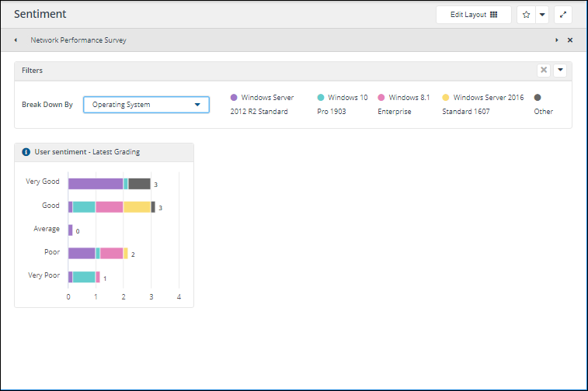Clear filters with the X icon
Screen dimensions: 588x391
click(544, 70)
